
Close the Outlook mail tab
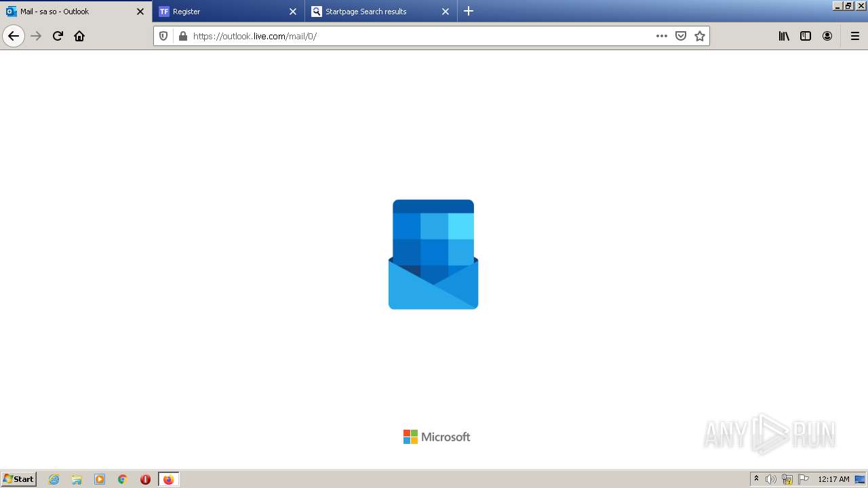(x=140, y=12)
